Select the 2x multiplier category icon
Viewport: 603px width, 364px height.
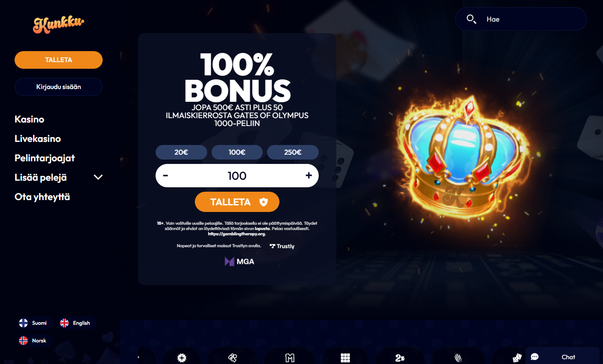pyautogui.click(x=400, y=358)
